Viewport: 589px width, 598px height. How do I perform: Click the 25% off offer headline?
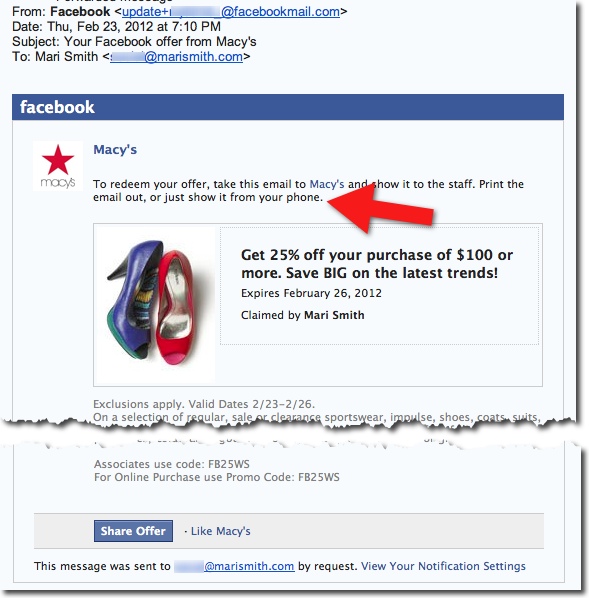pyautogui.click(x=377, y=264)
